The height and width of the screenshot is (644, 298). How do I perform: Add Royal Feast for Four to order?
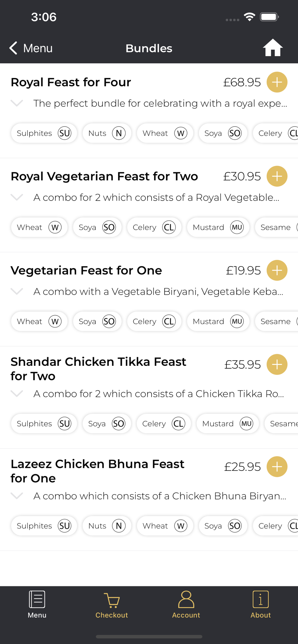click(277, 82)
